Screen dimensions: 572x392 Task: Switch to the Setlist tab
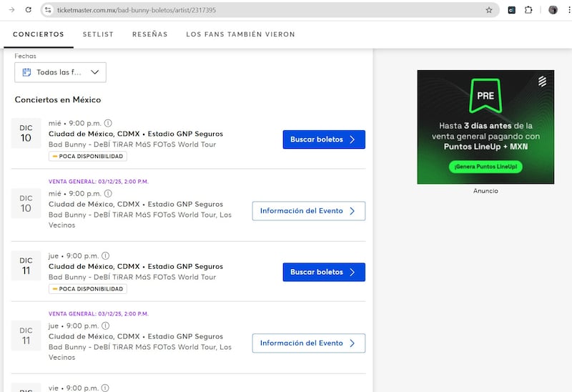click(97, 34)
